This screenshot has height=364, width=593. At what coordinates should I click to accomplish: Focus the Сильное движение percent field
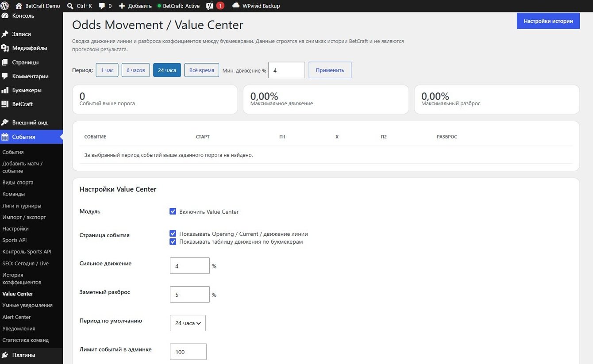tap(190, 266)
